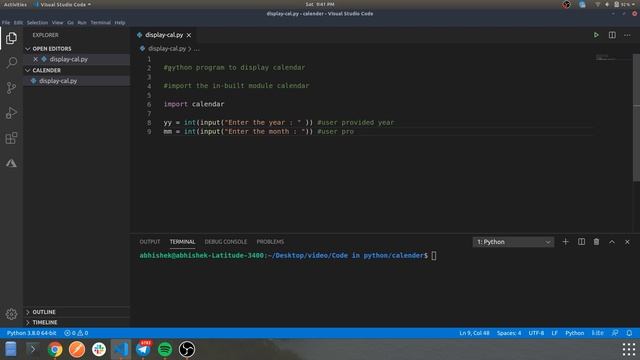This screenshot has width=640, height=360.
Task: Open Visual Studio Code app menu in top bar
Action: point(62,4)
